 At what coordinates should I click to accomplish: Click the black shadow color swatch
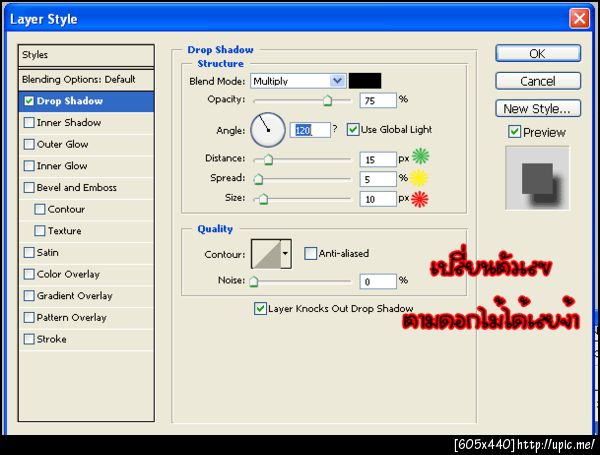point(365,81)
